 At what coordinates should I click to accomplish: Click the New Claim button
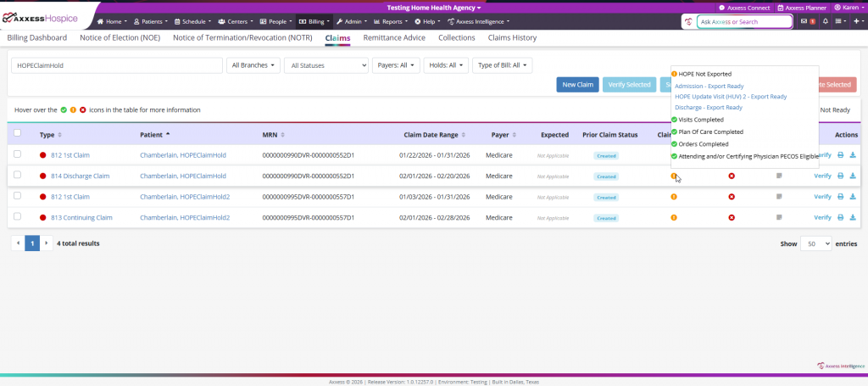[x=577, y=85]
